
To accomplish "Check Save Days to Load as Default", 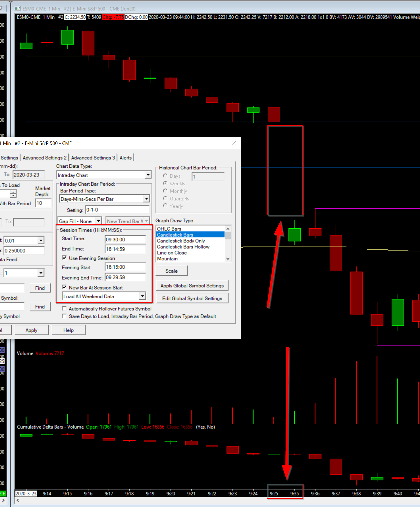I will 64,316.
